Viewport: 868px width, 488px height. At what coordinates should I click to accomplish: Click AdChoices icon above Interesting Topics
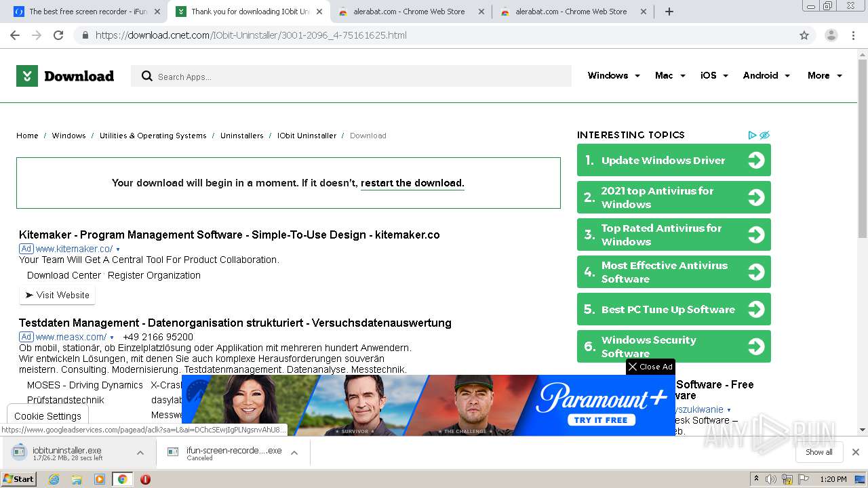752,135
